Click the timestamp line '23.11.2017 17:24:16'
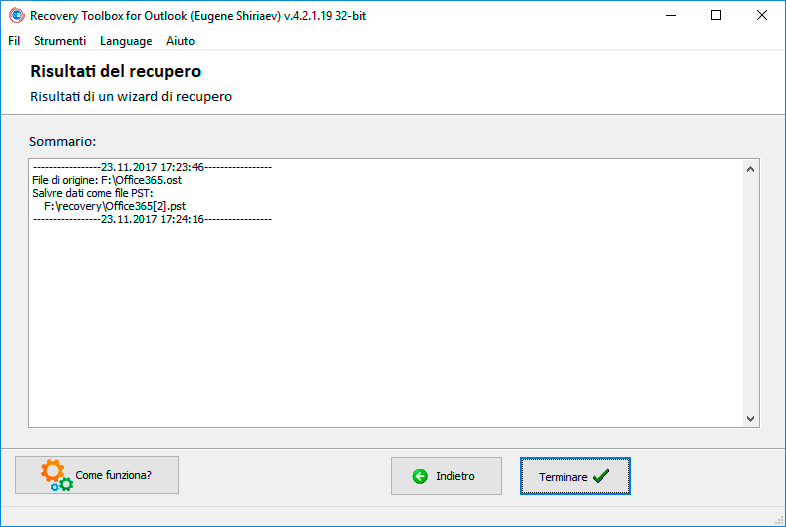Viewport: 786px width, 527px height. (x=152, y=219)
